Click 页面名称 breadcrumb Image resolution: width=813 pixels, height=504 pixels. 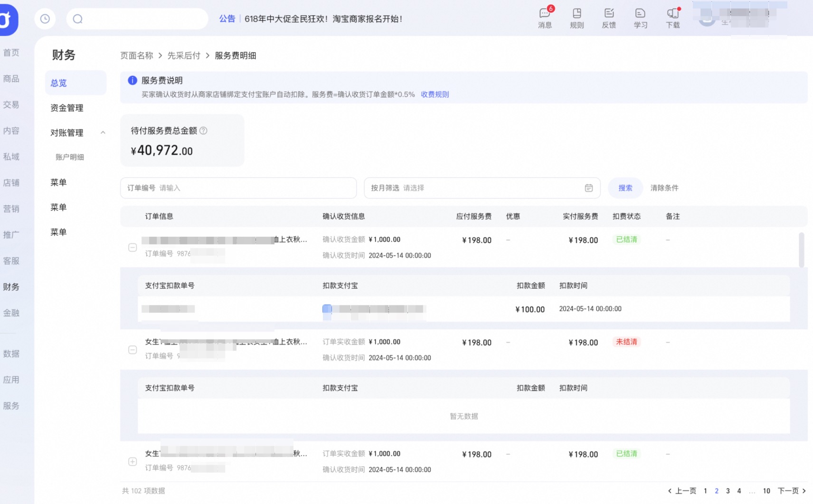(x=137, y=56)
